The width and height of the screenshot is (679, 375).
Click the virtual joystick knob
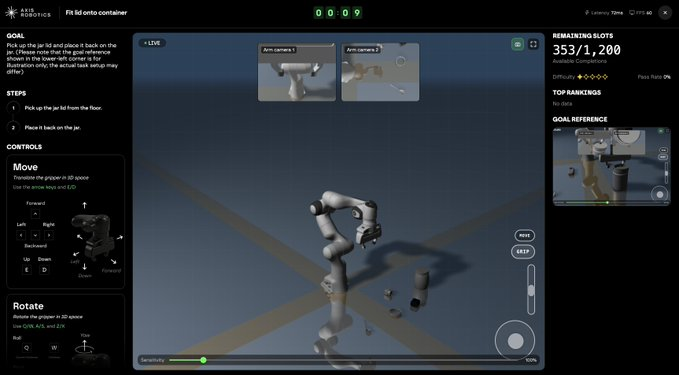click(515, 341)
